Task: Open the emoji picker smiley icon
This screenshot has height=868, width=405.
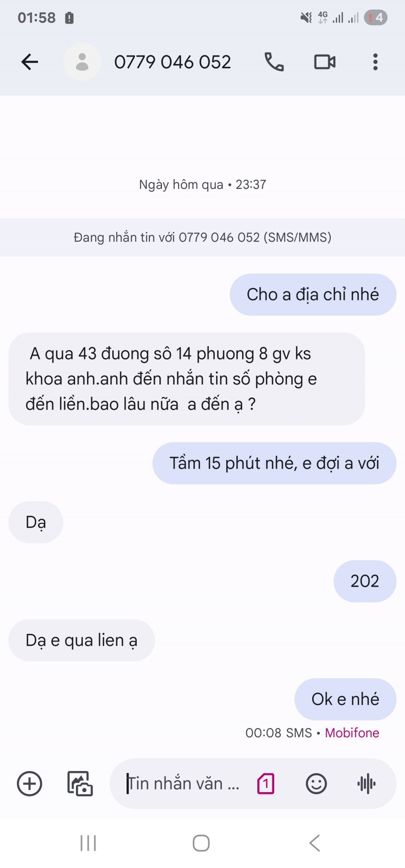Action: [316, 784]
